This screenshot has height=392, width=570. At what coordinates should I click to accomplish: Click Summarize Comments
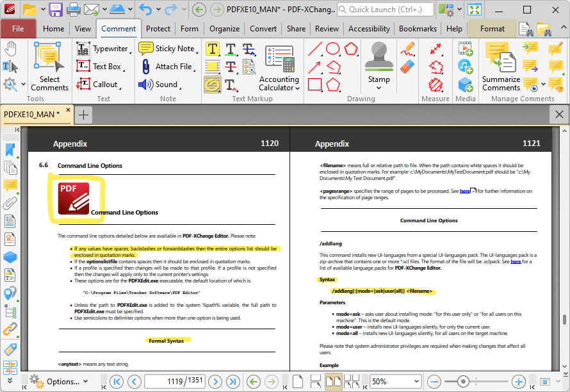tap(501, 67)
